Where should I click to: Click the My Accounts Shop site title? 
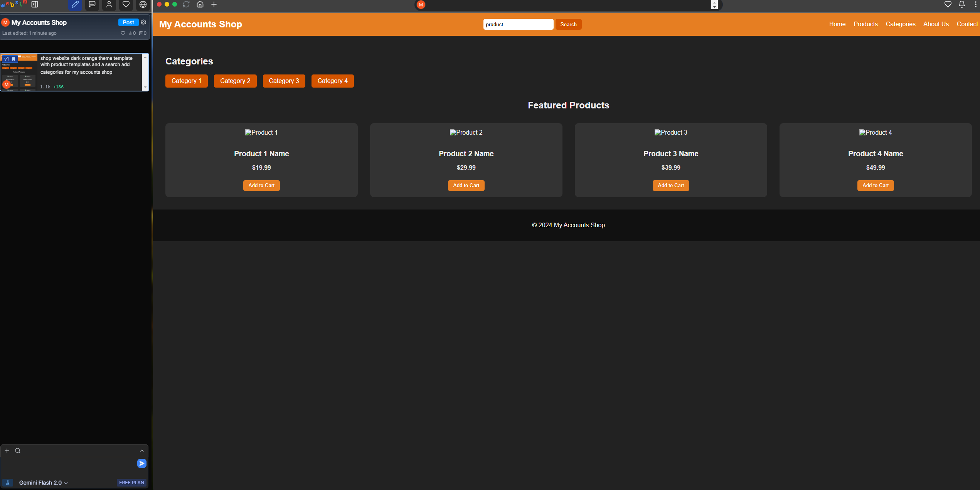point(200,24)
